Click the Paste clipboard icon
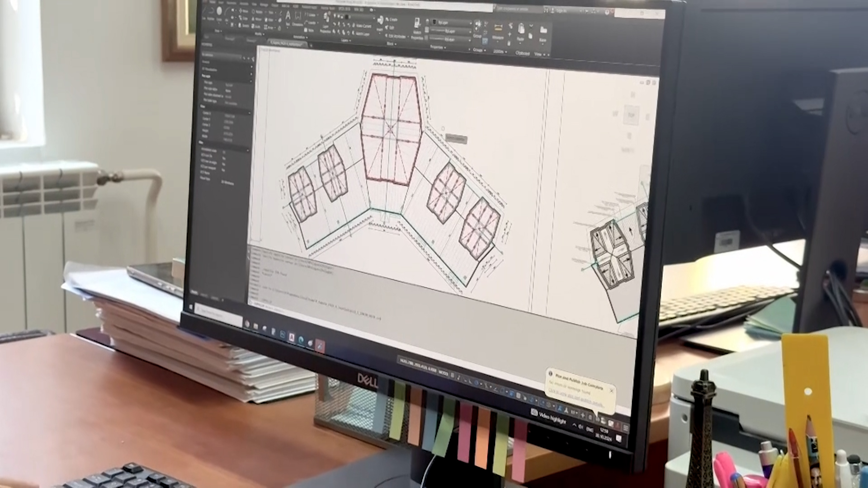The height and width of the screenshot is (488, 868). (521, 28)
